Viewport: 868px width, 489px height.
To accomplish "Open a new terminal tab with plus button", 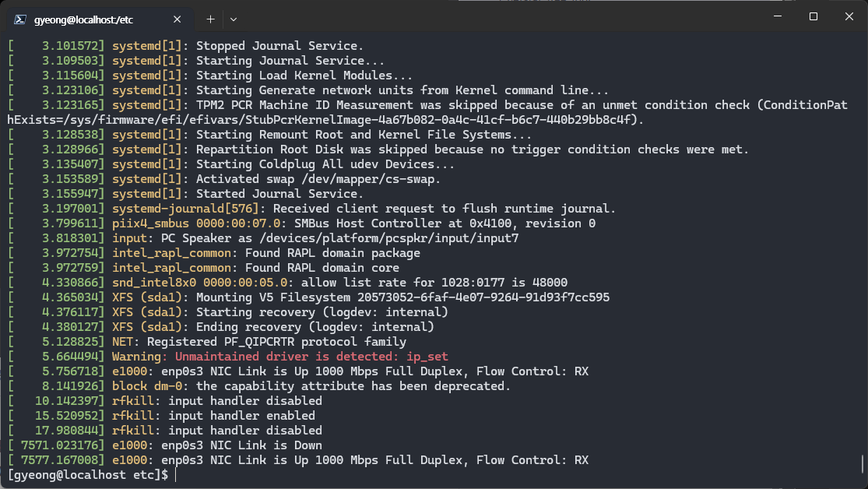I will point(210,18).
